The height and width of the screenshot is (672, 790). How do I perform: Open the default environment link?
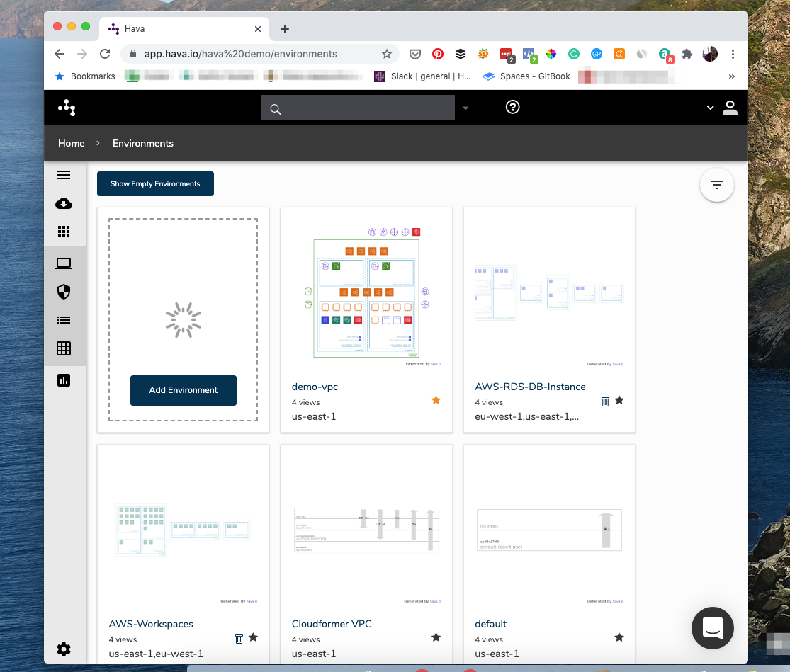(x=491, y=624)
